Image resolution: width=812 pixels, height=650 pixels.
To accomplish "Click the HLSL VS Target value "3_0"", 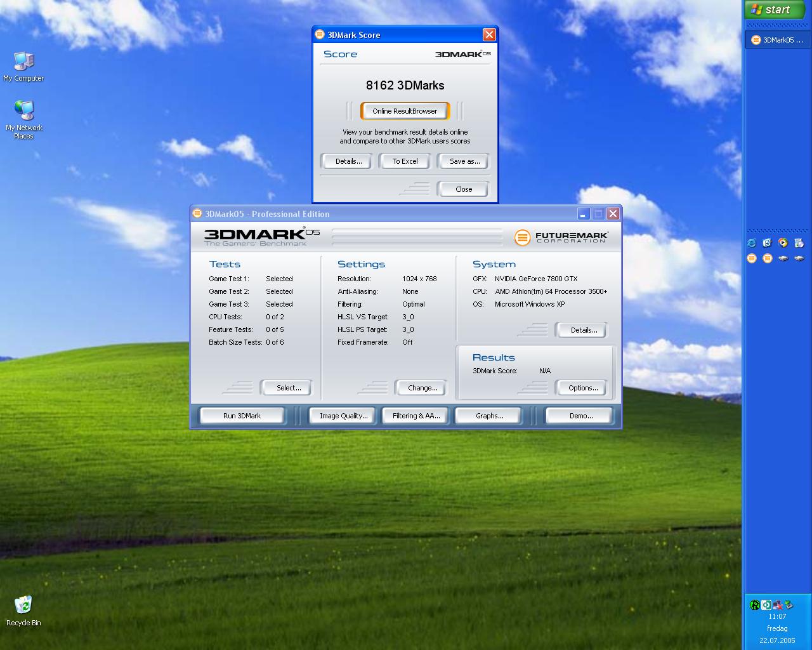I will pyautogui.click(x=408, y=317).
